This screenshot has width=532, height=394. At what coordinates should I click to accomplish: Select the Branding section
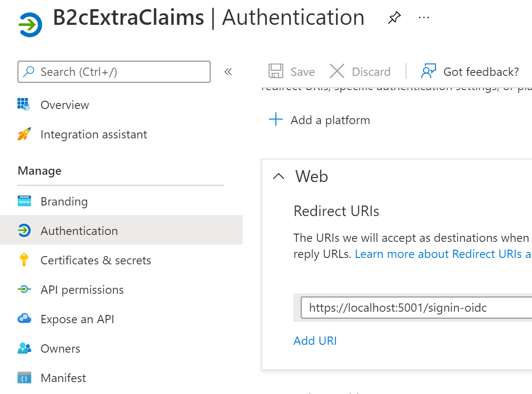pyautogui.click(x=64, y=201)
